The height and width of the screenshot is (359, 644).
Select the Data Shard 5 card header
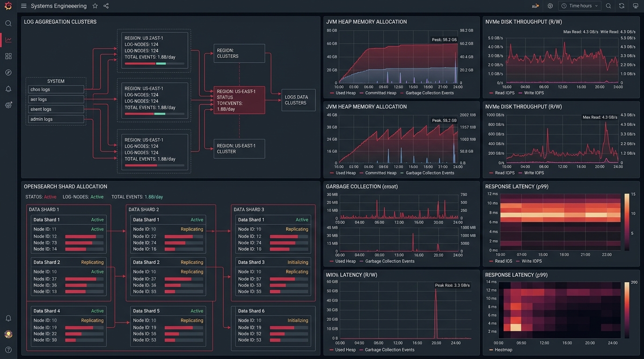[x=168, y=311]
